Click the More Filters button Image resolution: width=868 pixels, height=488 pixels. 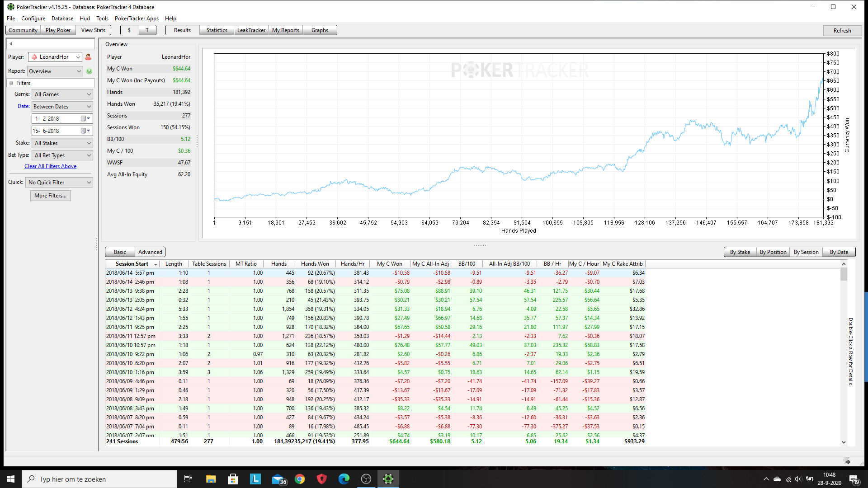[x=51, y=196]
